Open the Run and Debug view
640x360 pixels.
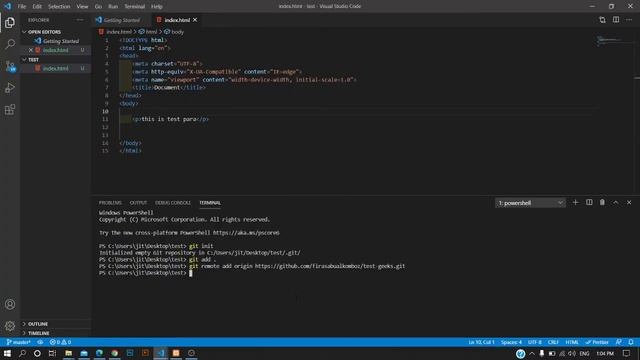[10, 88]
